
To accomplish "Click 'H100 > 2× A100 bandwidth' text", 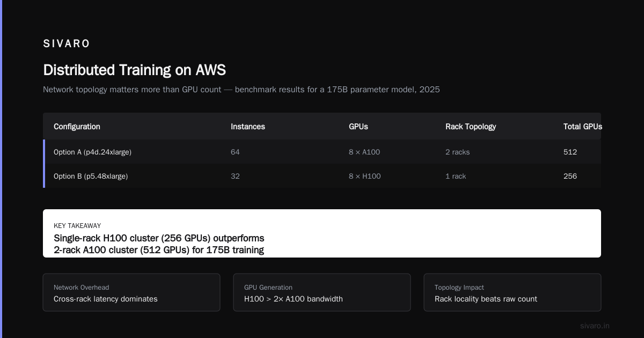I will pos(294,299).
